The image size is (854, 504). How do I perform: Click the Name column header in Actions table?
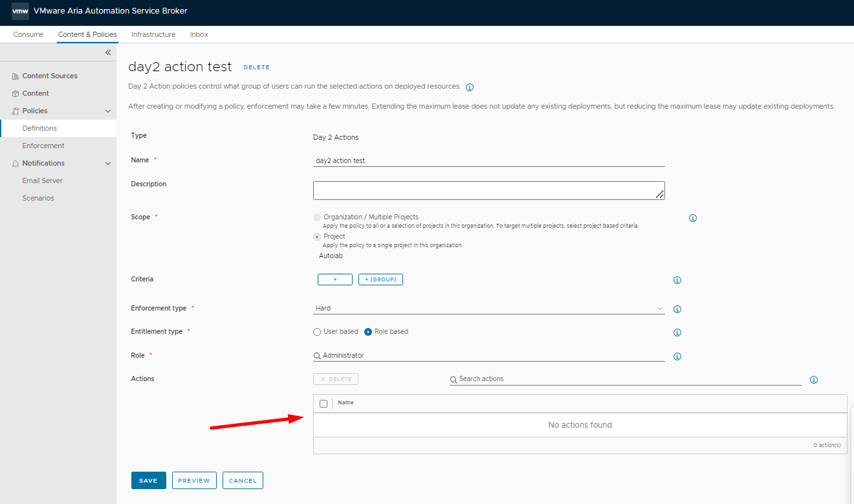coord(345,402)
